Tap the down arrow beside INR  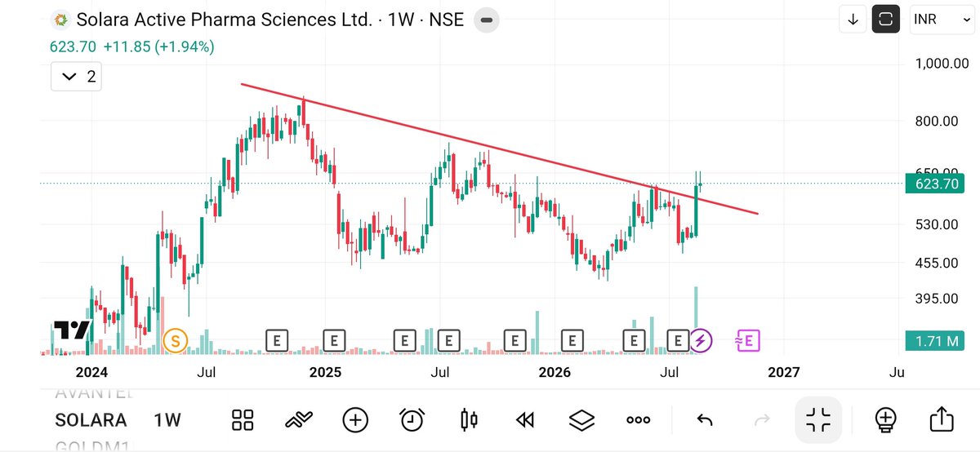[x=853, y=20]
